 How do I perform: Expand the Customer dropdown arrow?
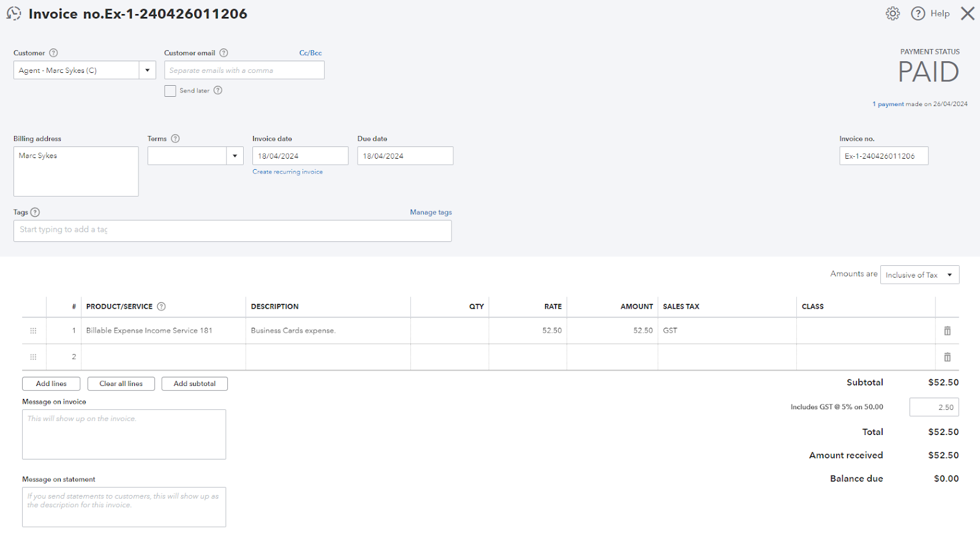[147, 70]
